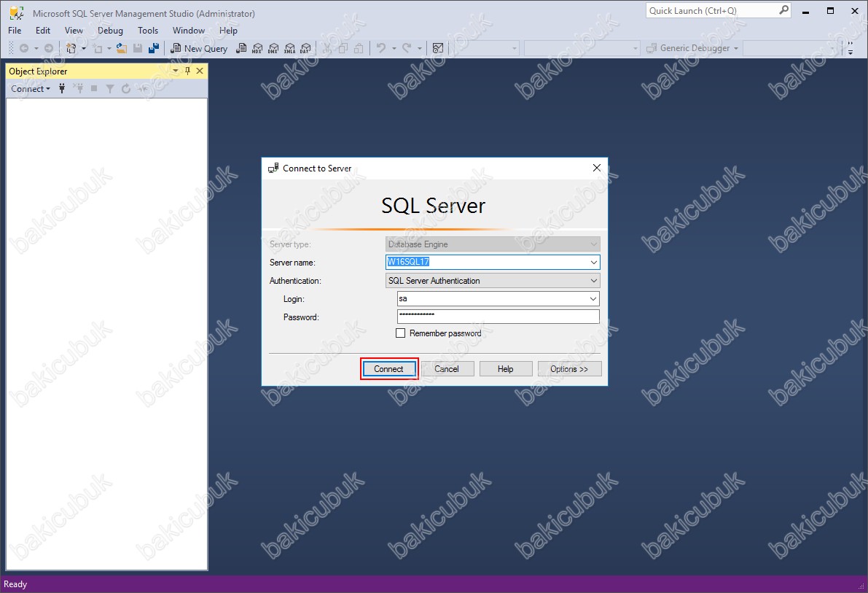Open the File menu
The image size is (868, 593).
[15, 31]
